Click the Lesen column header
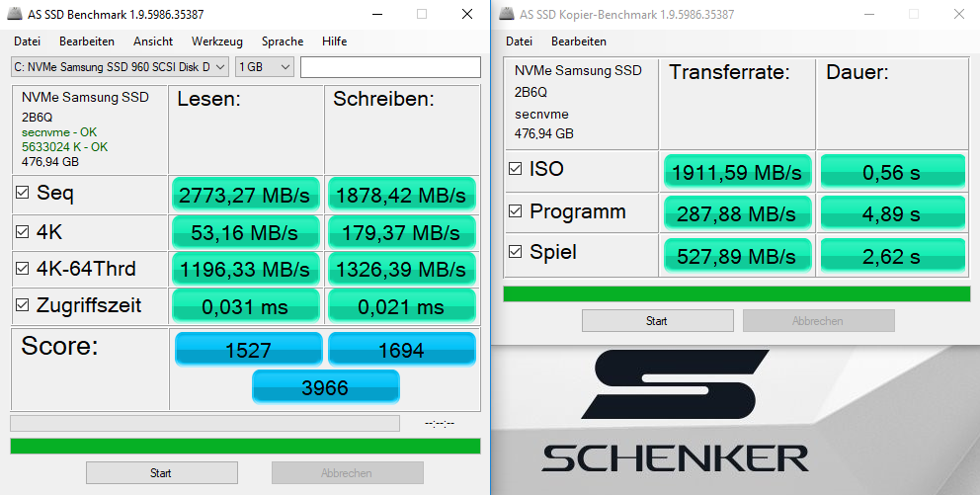The image size is (980, 495). click(209, 99)
